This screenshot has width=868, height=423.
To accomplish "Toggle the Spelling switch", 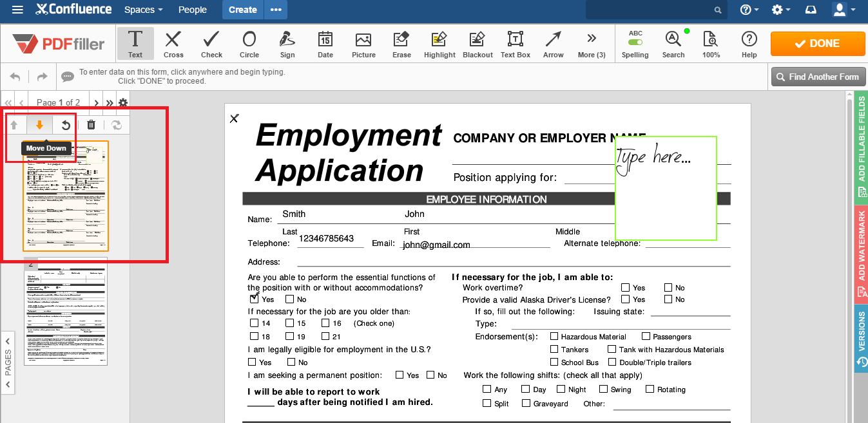I will [635, 42].
